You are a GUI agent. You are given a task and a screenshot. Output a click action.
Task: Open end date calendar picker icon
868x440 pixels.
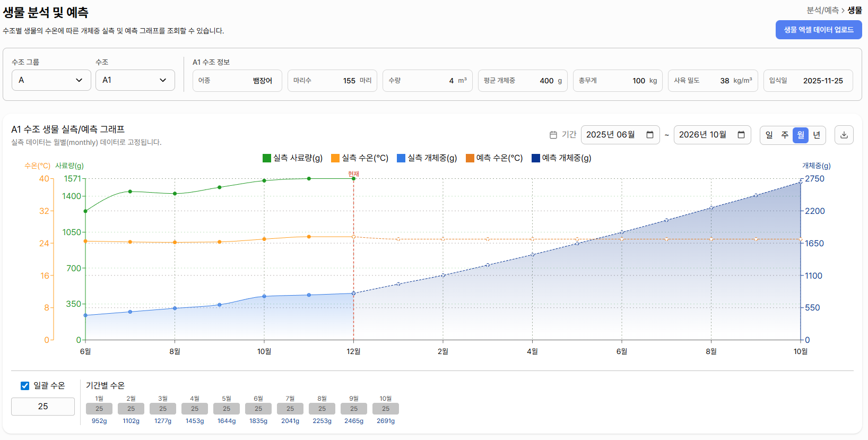[741, 135]
